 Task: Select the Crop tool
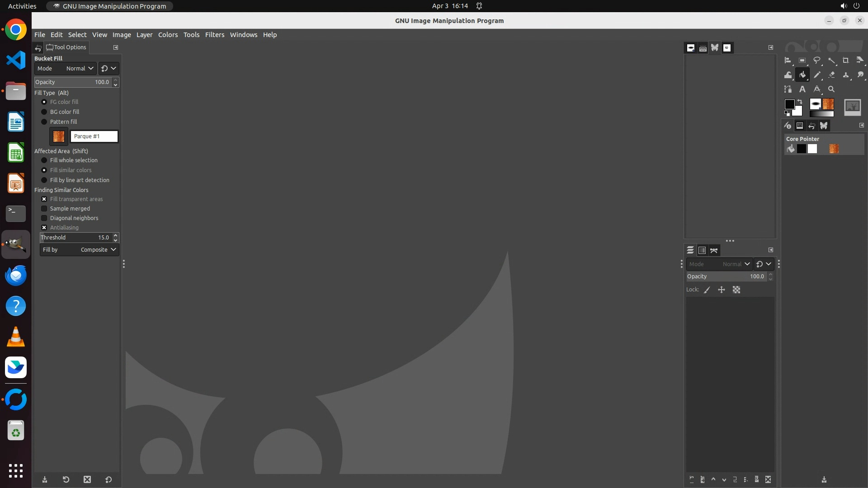(845, 61)
